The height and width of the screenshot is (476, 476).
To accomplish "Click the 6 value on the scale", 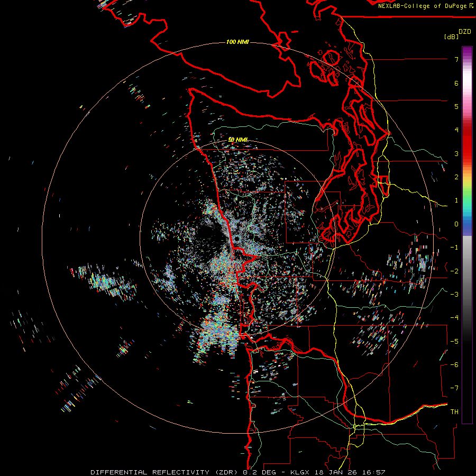I will coord(456,83).
